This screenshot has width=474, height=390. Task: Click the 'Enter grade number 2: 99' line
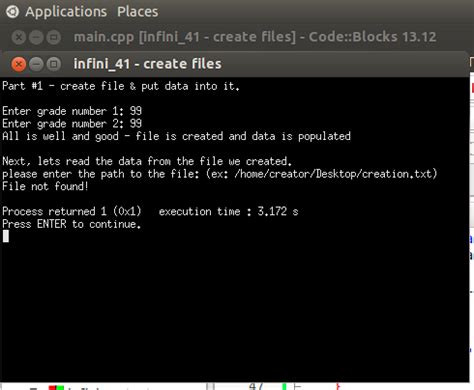(72, 123)
